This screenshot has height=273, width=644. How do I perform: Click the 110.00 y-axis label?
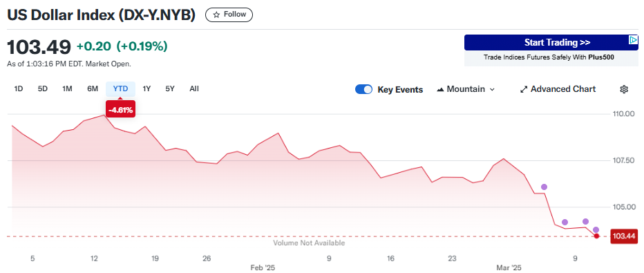click(x=623, y=114)
